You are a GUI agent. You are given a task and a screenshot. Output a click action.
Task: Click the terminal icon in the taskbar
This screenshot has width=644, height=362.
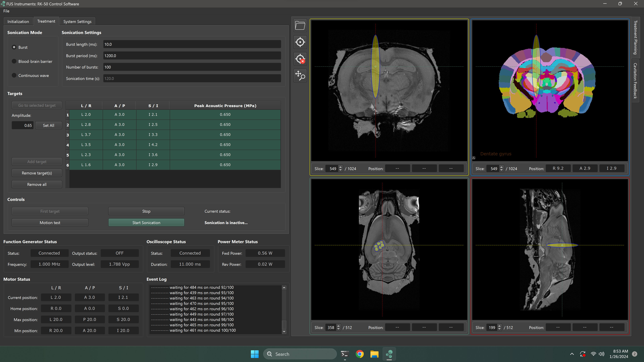(345, 354)
